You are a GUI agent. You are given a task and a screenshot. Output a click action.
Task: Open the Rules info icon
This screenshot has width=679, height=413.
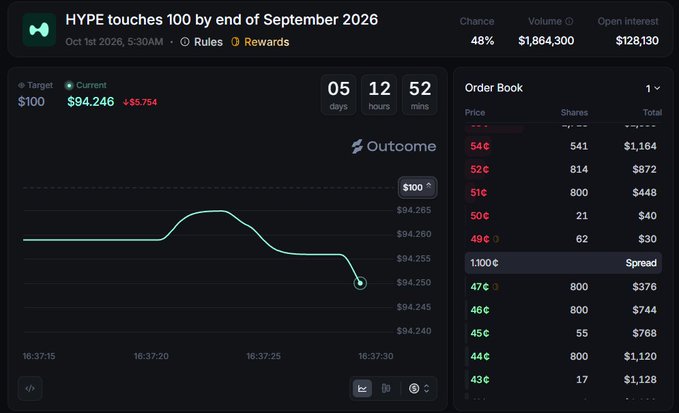tap(185, 42)
